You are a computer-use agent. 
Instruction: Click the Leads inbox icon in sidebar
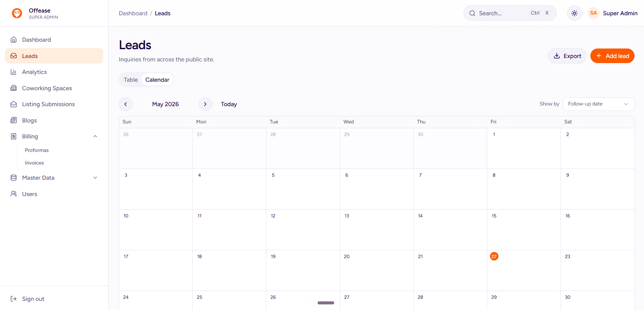tap(14, 56)
